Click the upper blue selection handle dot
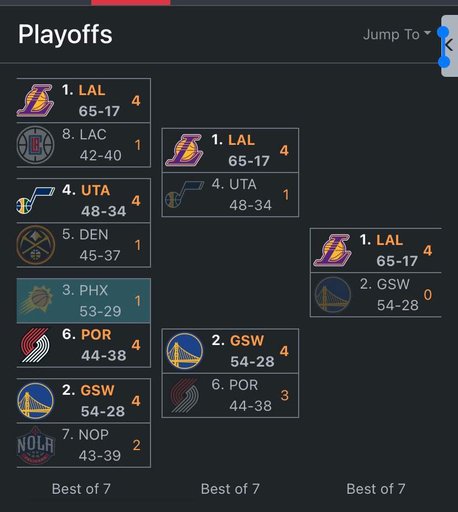 pos(443,32)
